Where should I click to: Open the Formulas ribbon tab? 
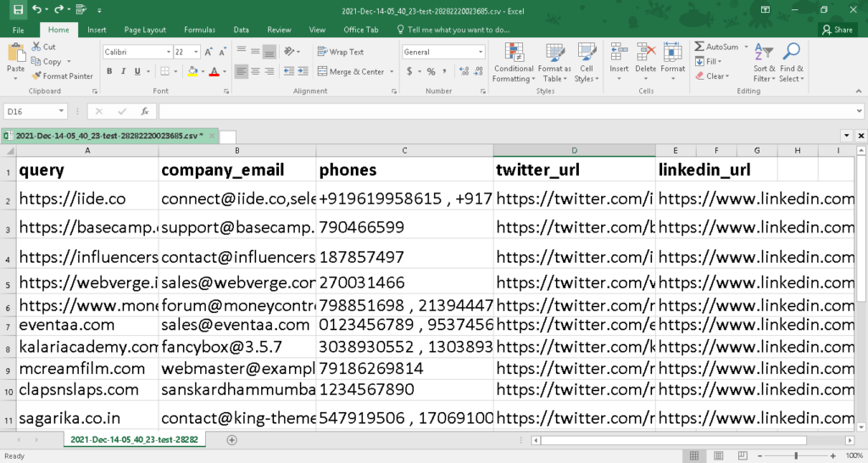coord(199,30)
